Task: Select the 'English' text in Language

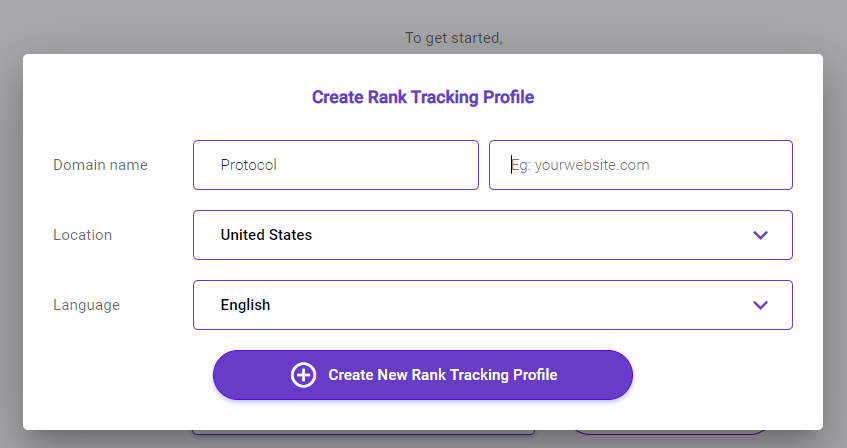Action: click(x=245, y=305)
